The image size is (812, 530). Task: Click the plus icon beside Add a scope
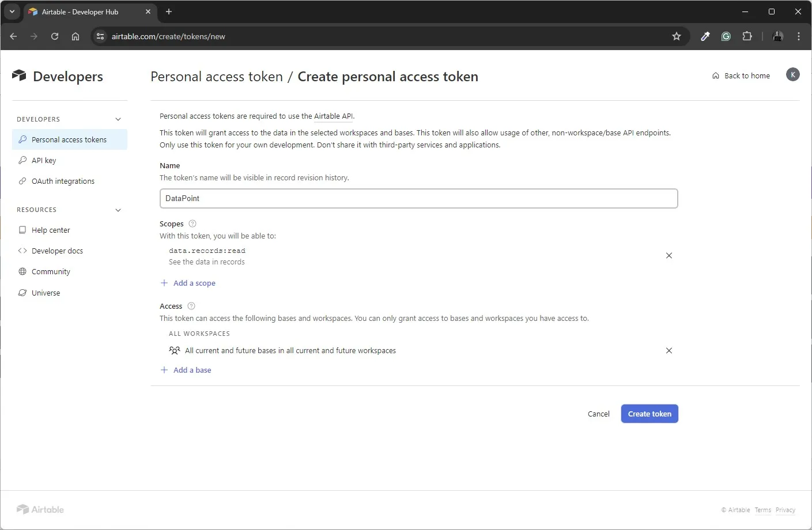(x=164, y=283)
